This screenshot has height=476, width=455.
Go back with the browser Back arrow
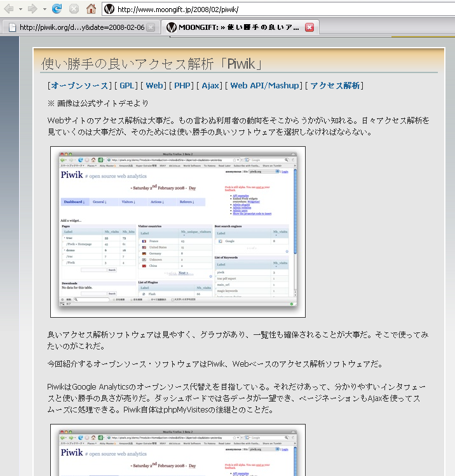9,9
